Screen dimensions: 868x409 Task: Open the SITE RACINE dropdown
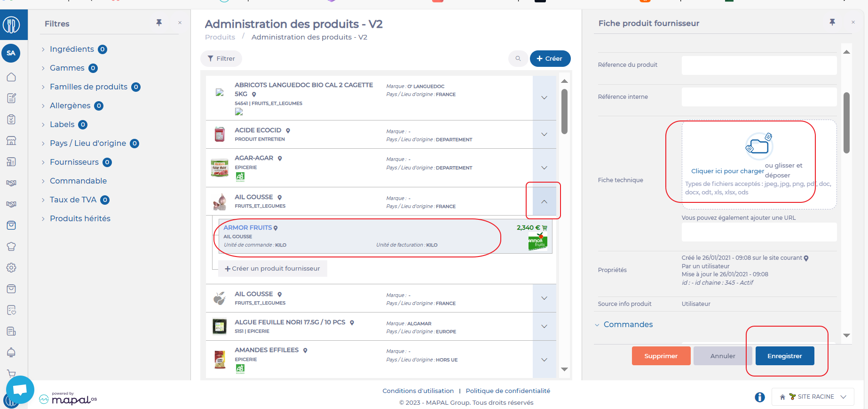tap(813, 397)
